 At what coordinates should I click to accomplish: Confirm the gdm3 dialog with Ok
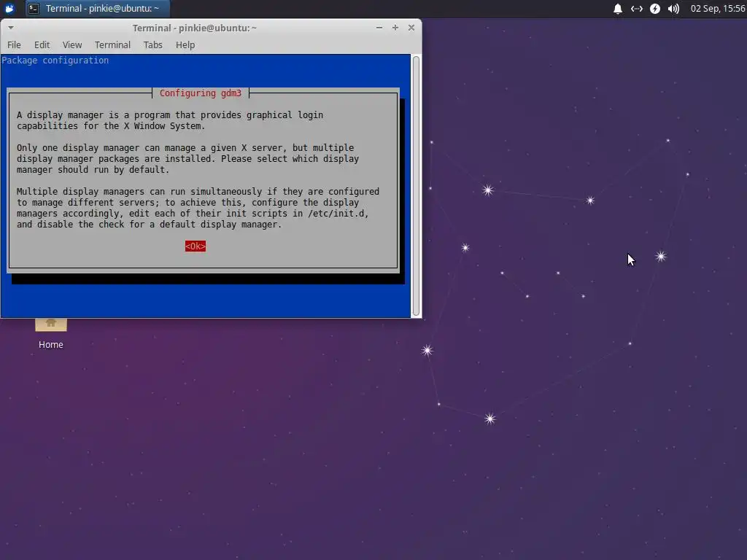[x=196, y=246]
